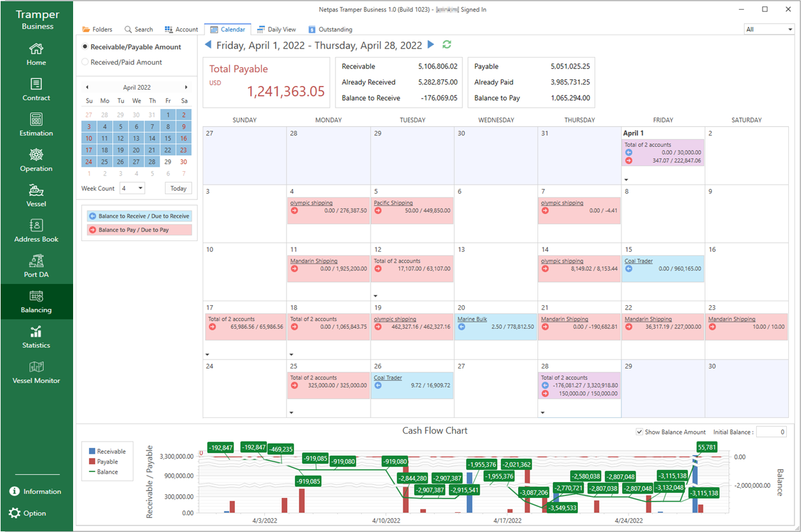Open Mandarin Shipping link on April 23

(x=732, y=319)
